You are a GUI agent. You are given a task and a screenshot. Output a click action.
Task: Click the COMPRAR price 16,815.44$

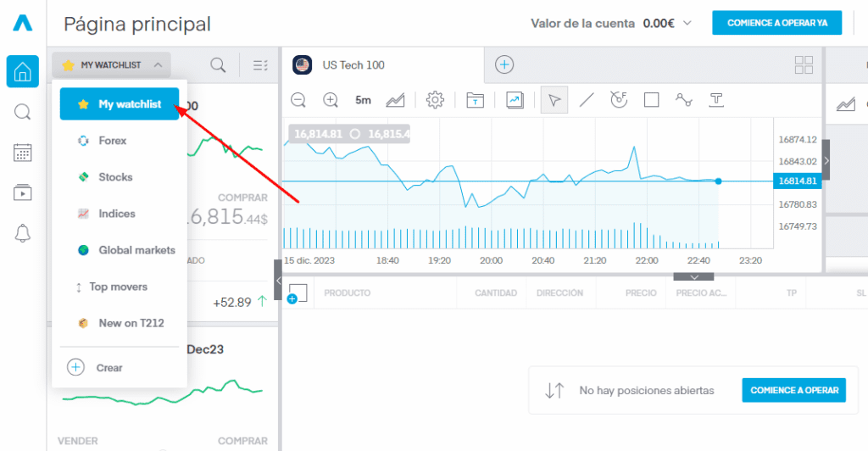coord(228,217)
